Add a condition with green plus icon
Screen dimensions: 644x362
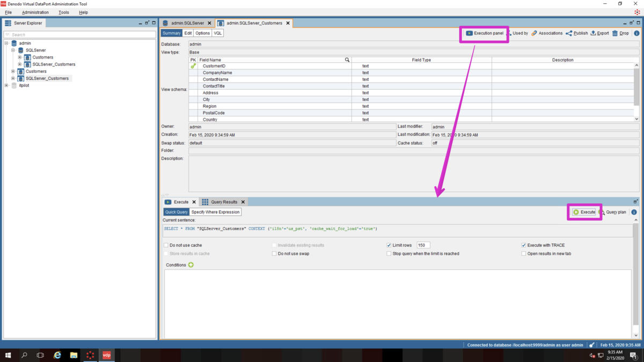(x=191, y=265)
